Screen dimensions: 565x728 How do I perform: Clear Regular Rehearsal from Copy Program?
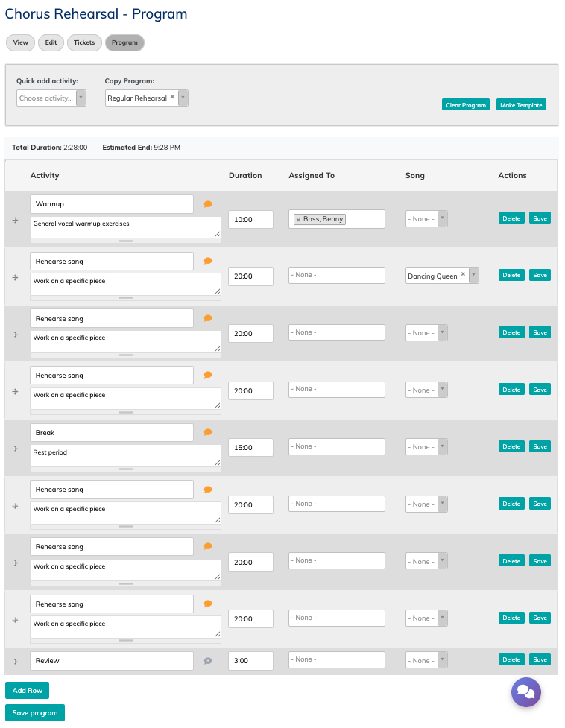coord(172,97)
